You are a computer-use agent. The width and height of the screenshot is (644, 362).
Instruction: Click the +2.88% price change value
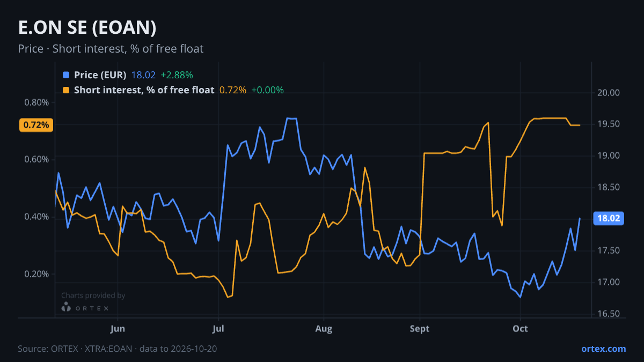(177, 75)
